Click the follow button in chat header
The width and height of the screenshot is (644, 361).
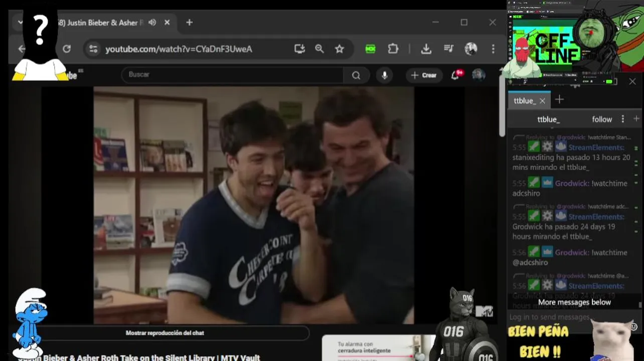(x=602, y=119)
